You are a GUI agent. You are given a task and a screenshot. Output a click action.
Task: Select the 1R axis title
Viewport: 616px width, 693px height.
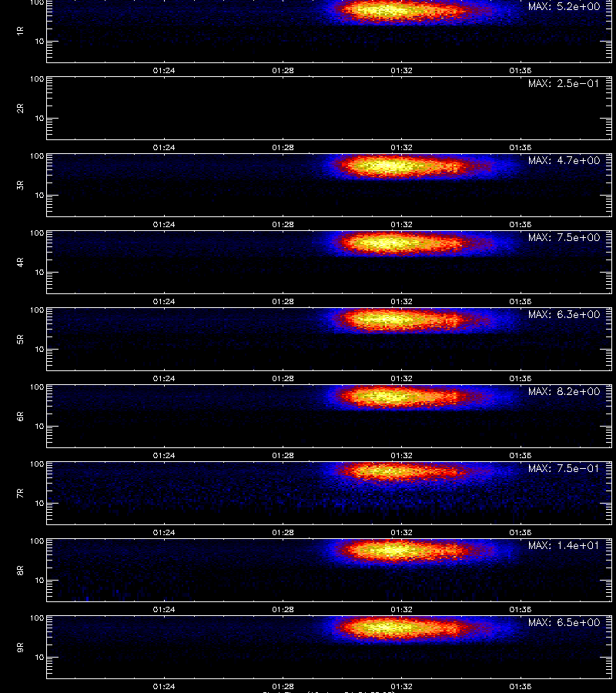pyautogui.click(x=20, y=31)
